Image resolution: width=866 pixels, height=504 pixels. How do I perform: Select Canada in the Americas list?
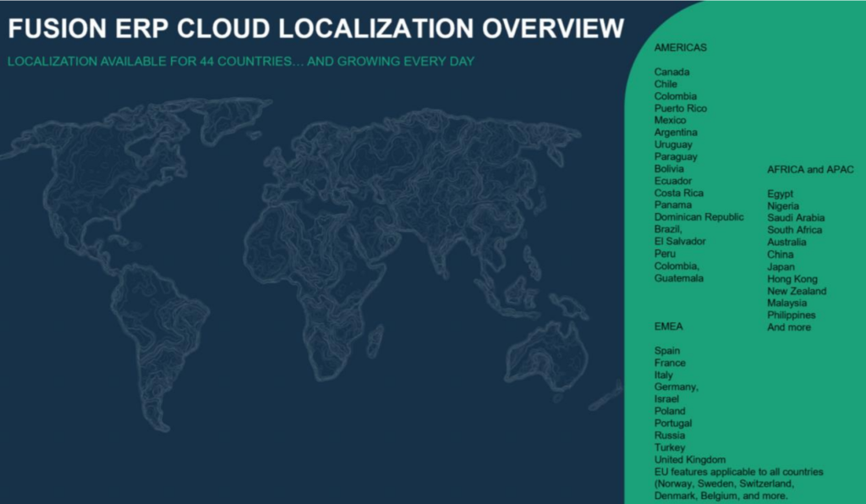671,73
